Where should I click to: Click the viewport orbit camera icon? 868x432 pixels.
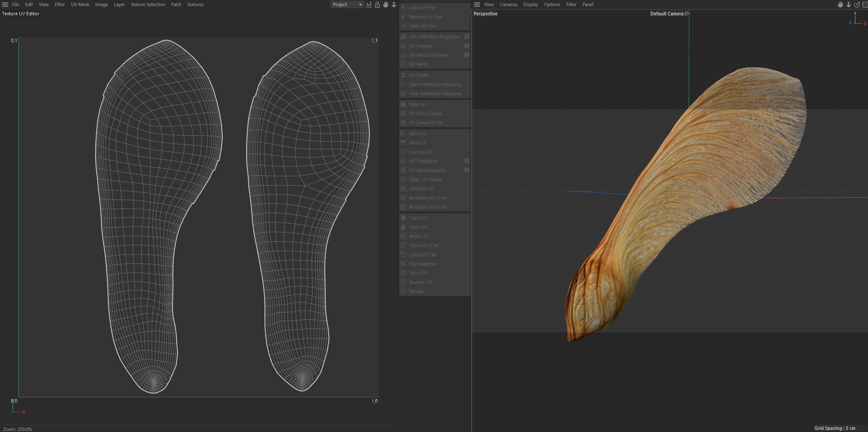[857, 4]
